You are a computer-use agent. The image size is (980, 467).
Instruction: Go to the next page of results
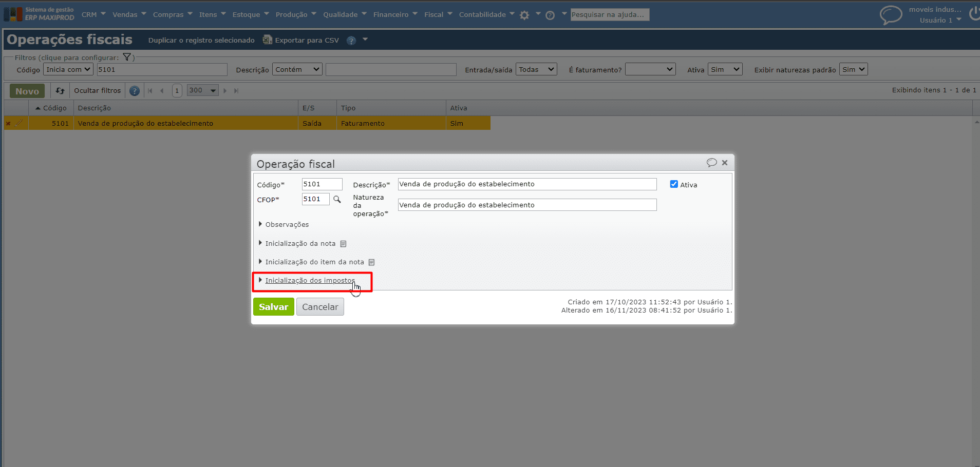tap(225, 91)
